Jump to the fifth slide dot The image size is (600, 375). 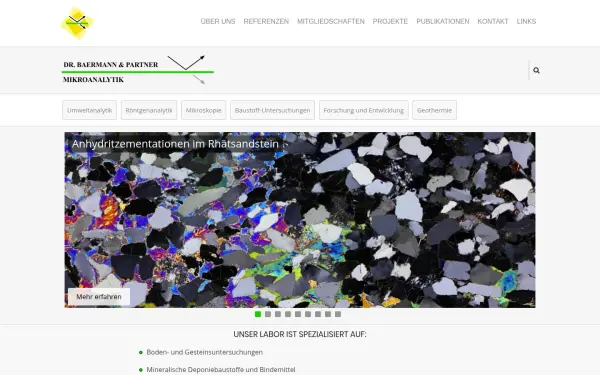[x=298, y=314]
